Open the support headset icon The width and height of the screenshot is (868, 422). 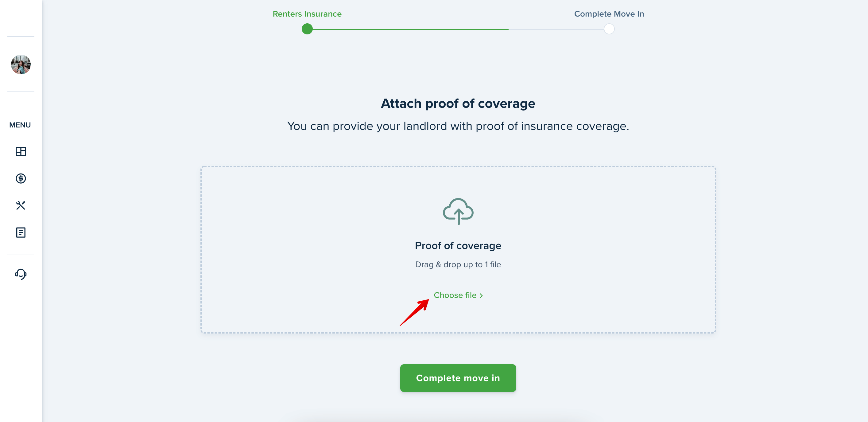(x=21, y=274)
